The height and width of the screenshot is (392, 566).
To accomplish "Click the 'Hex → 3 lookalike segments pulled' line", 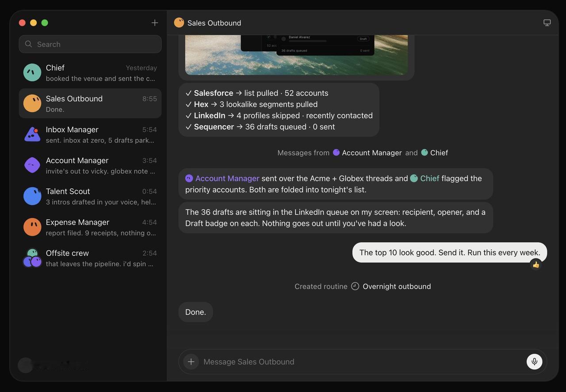I will click(x=252, y=104).
